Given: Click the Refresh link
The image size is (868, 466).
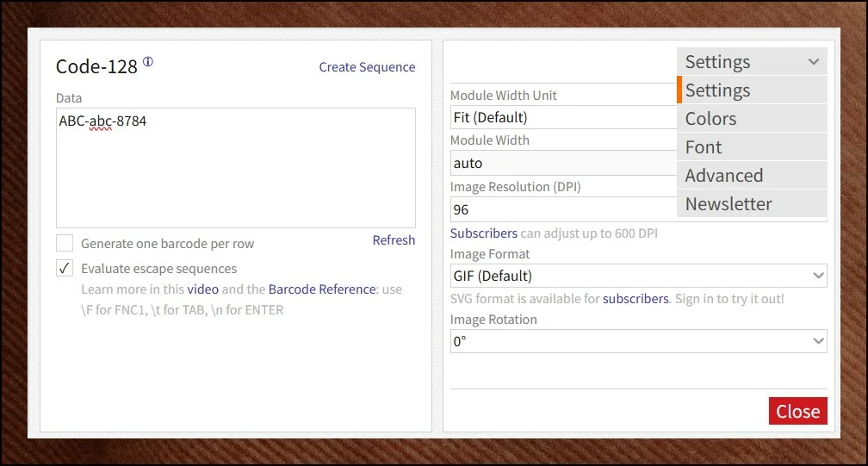Looking at the screenshot, I should 394,240.
